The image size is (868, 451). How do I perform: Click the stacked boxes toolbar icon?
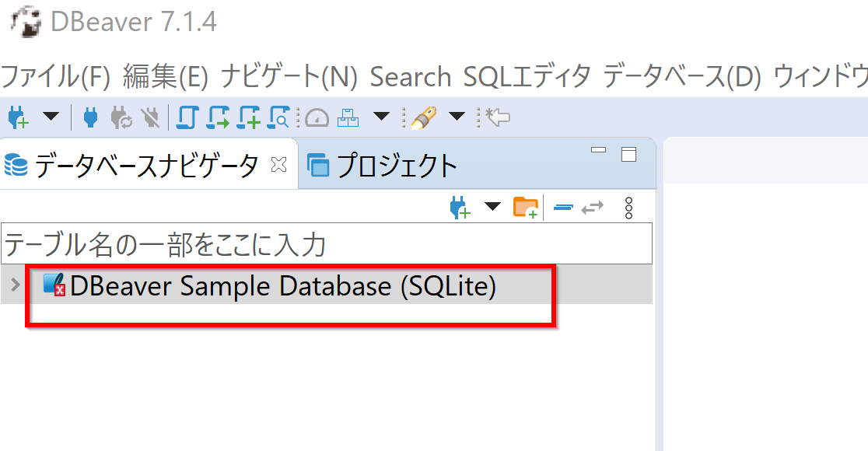click(348, 117)
